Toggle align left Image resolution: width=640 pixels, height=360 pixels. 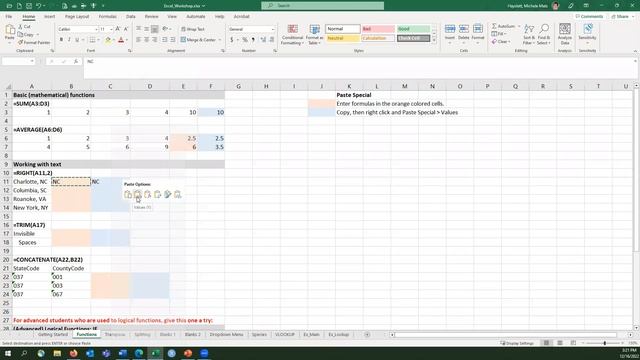[138, 40]
